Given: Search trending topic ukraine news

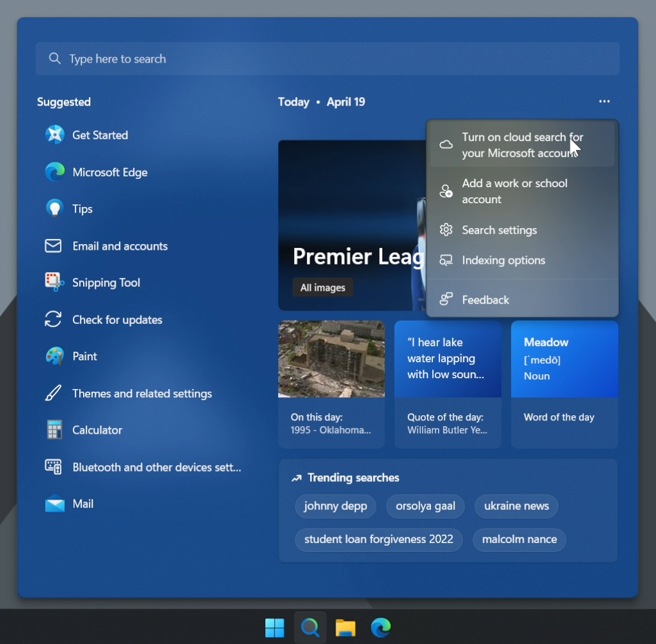Looking at the screenshot, I should (x=516, y=506).
